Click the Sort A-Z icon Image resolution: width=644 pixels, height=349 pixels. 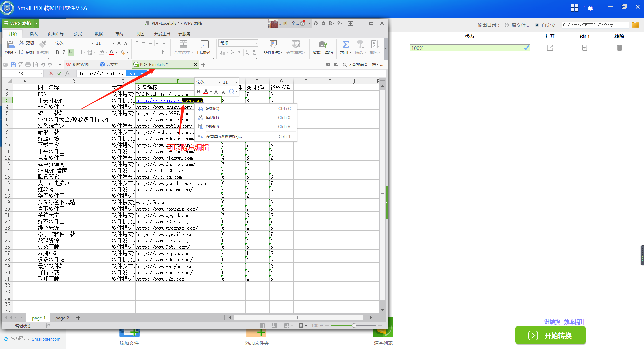(x=374, y=44)
